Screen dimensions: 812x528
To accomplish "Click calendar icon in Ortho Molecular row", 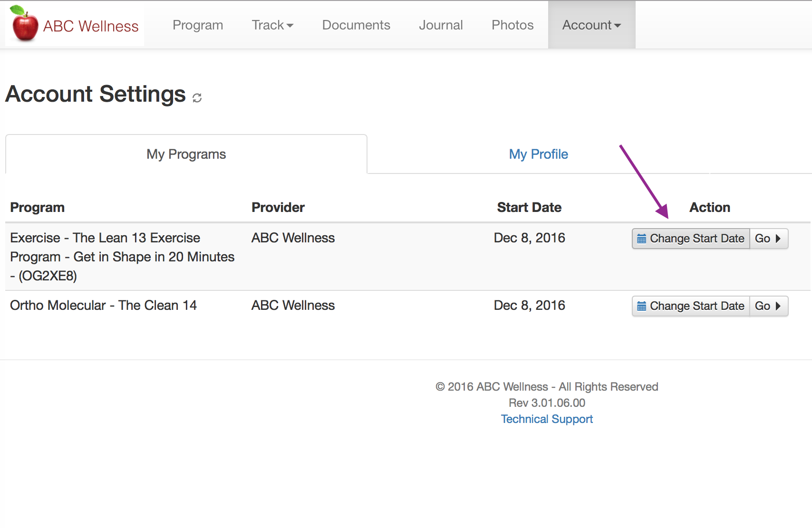I will coord(641,306).
